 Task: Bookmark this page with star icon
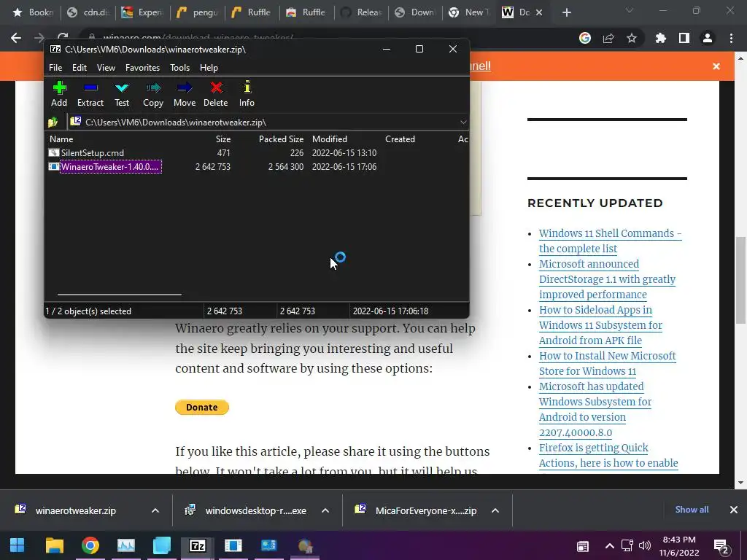click(x=632, y=38)
